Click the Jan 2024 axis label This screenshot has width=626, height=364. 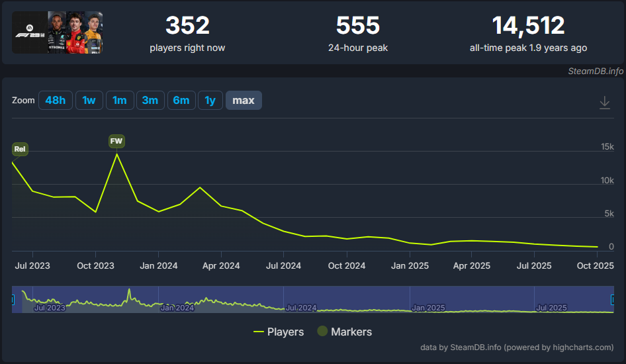[159, 266]
